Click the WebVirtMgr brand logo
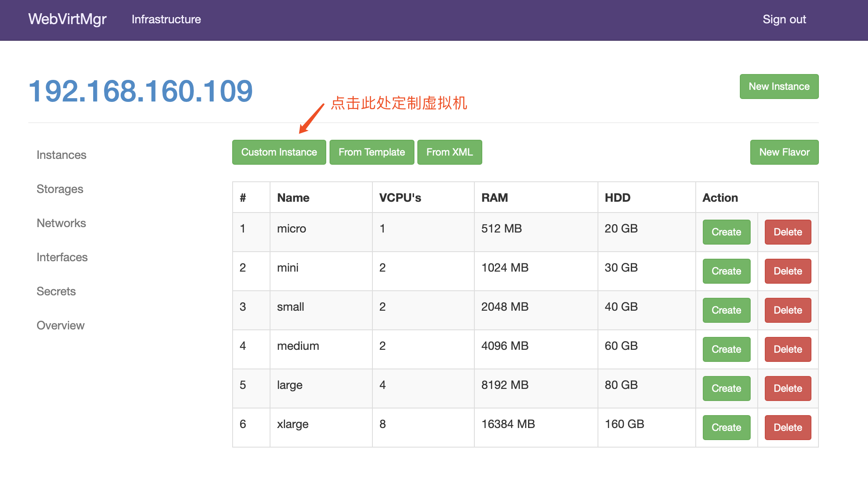This screenshot has height=485, width=868. point(67,19)
